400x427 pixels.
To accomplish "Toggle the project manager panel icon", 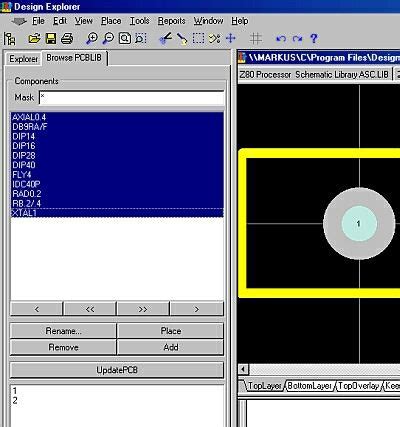I will (10, 39).
